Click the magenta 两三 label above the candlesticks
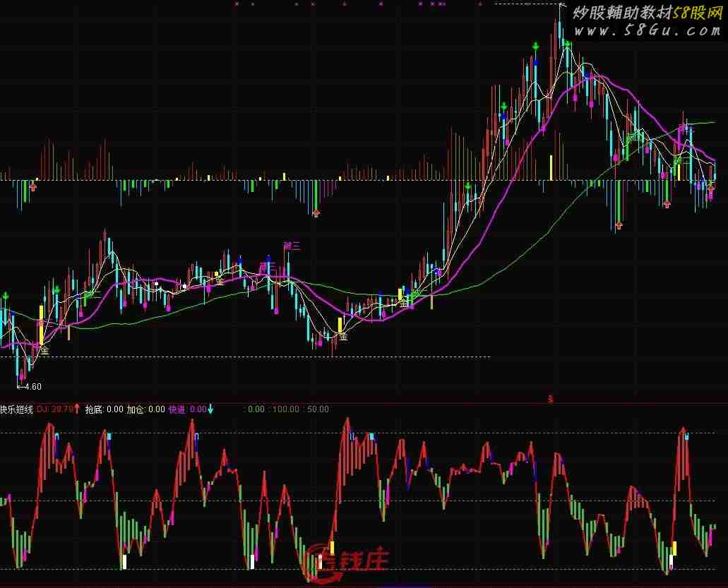The width and height of the screenshot is (728, 588). [292, 246]
